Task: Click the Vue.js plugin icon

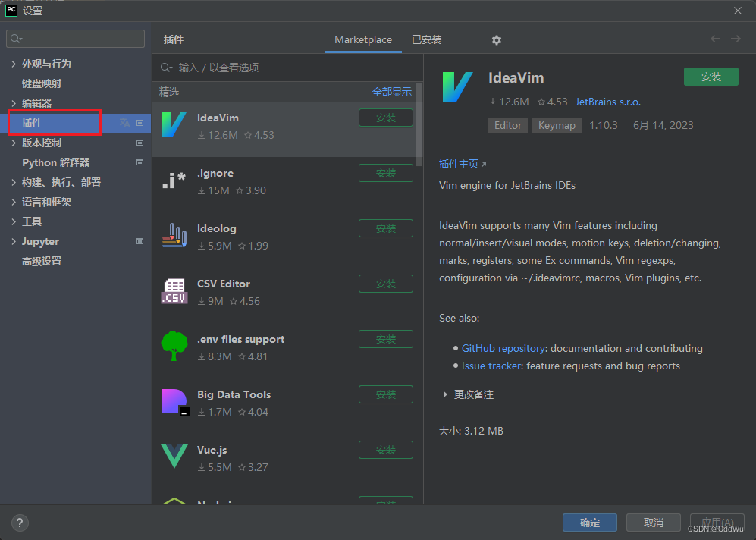Action: [174, 457]
